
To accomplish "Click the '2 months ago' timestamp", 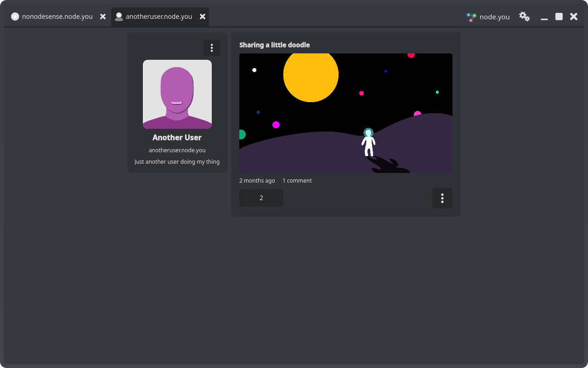I will pos(257,181).
